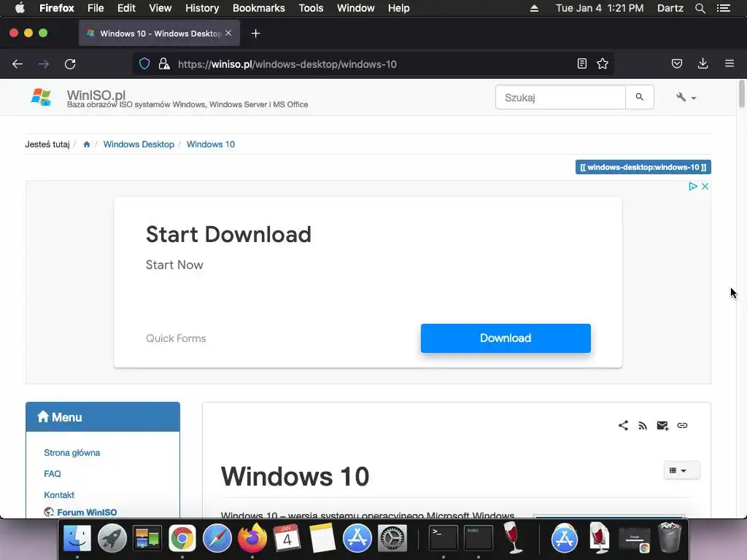Viewport: 747px width, 560px height.
Task: Open the Apple menu
Action: click(20, 8)
